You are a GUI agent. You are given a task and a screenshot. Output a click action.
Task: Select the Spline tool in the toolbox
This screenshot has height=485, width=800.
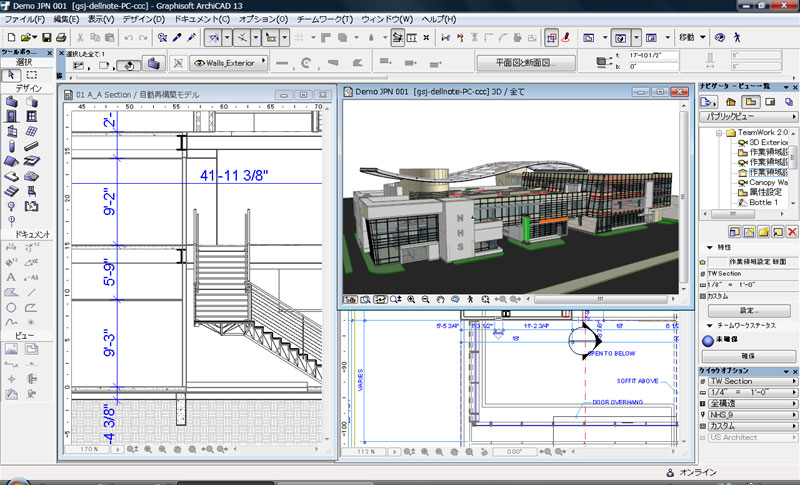11,322
